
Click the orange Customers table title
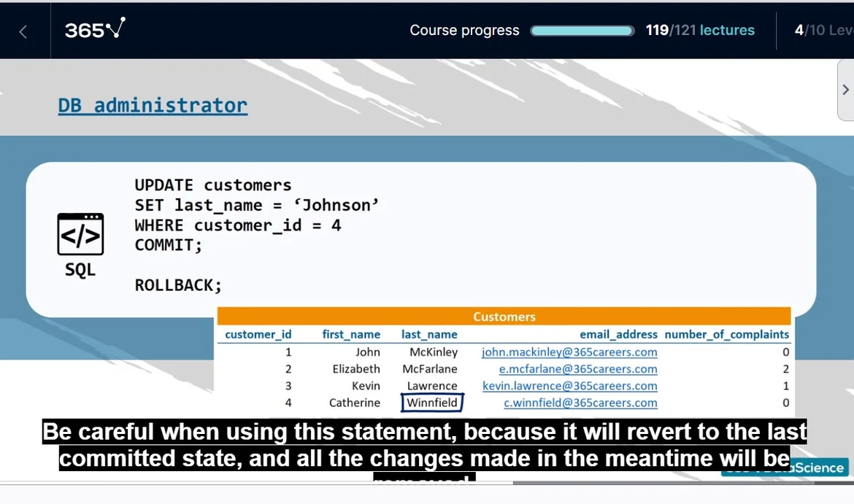pos(504,317)
